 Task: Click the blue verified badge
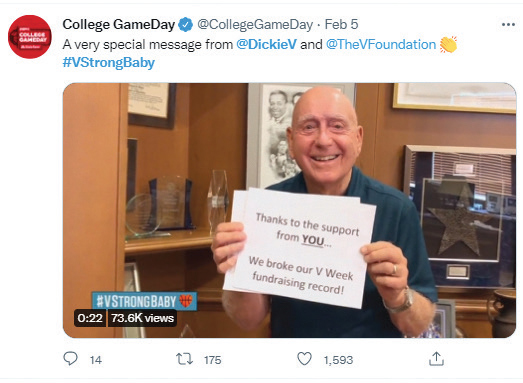click(185, 25)
